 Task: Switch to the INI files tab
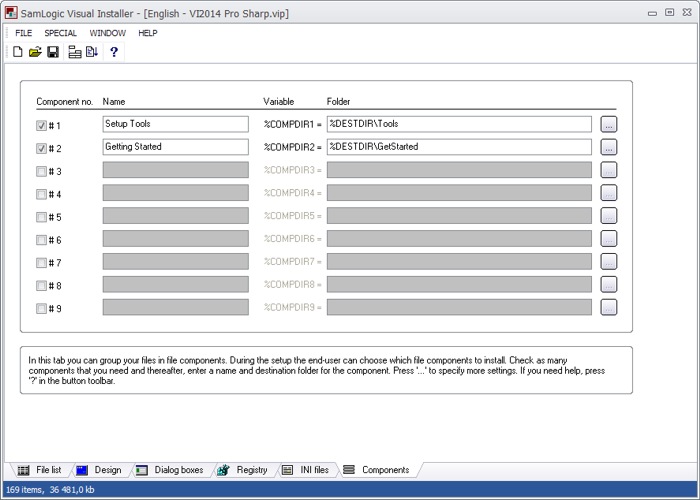point(306,470)
